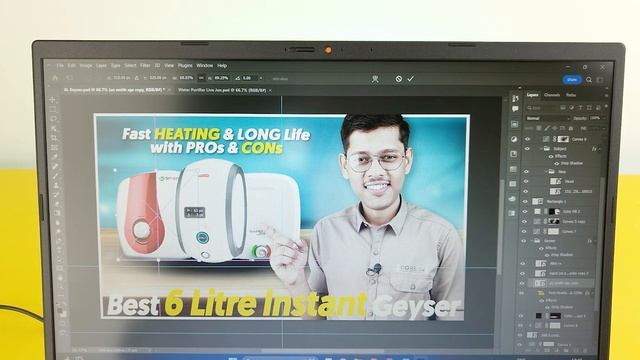Cancel the transform with the circle-slash icon

point(398,79)
